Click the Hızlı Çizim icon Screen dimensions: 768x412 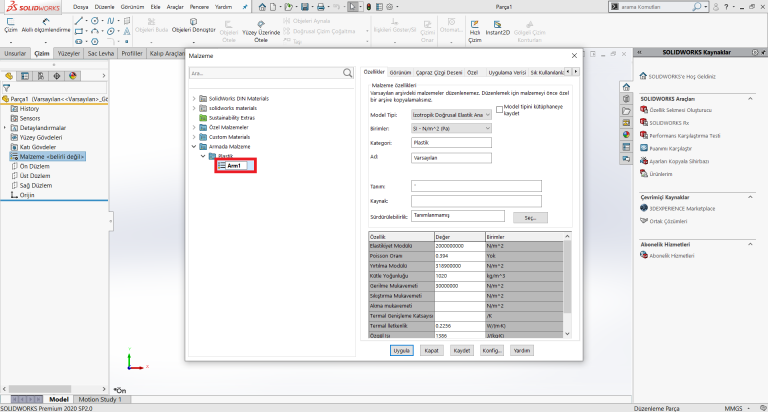point(475,25)
